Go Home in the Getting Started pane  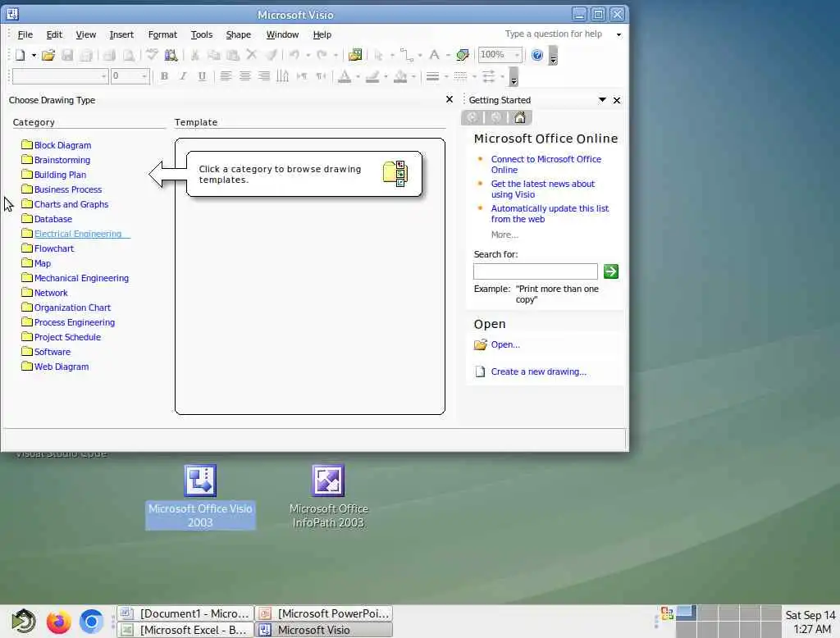(519, 118)
